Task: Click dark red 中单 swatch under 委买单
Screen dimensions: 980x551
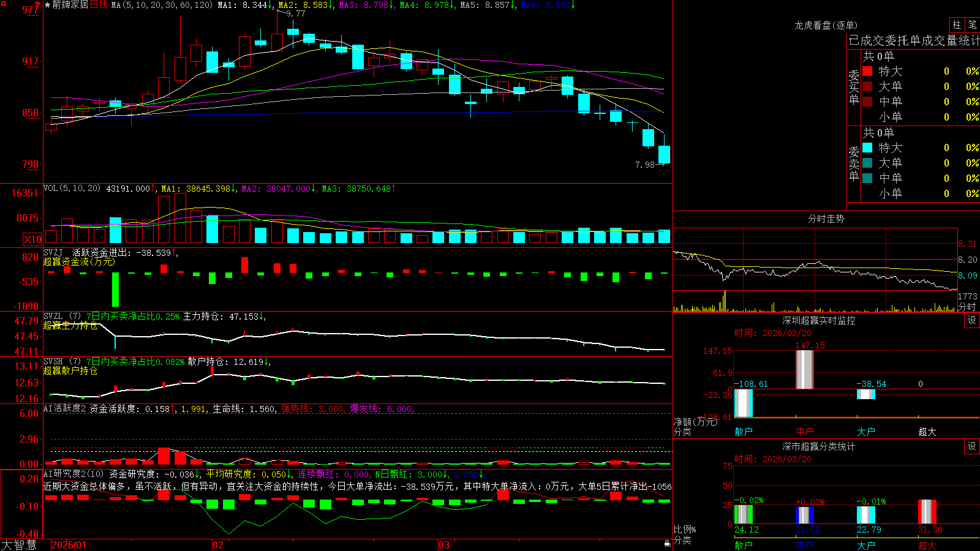Action: click(x=867, y=102)
